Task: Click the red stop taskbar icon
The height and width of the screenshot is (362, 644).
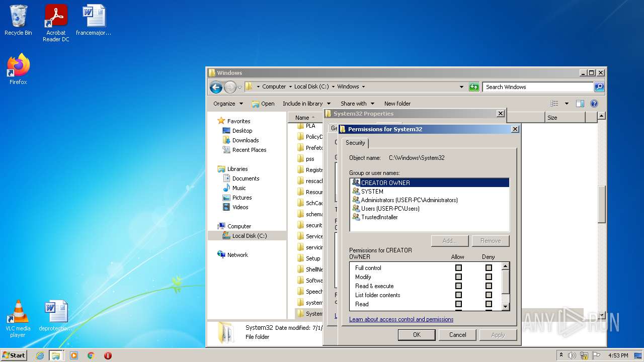Action: tap(108, 355)
